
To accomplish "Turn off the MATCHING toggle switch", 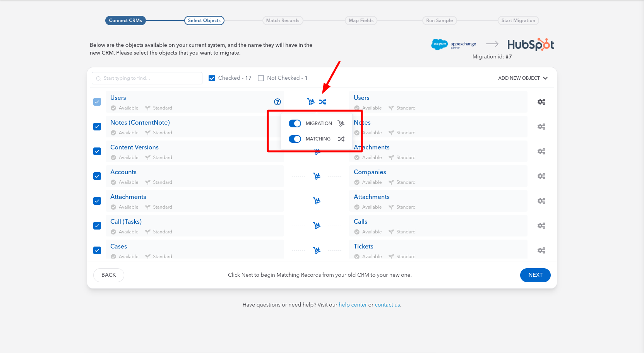I will (295, 139).
